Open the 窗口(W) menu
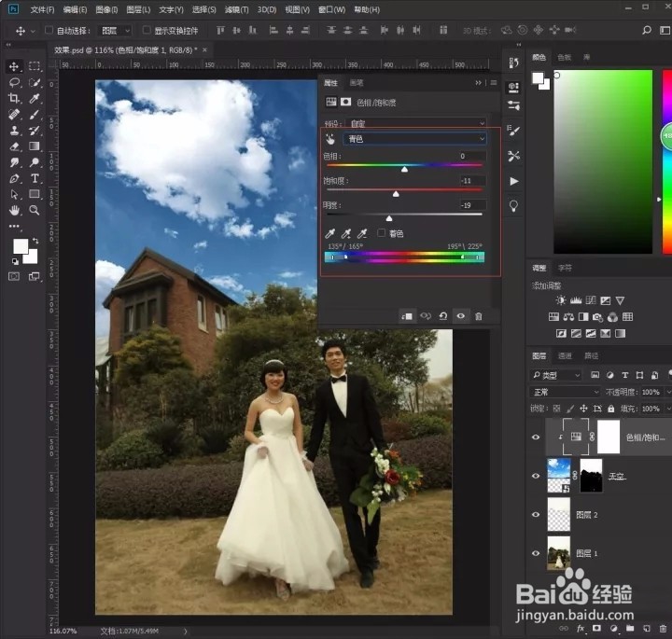 331,9
